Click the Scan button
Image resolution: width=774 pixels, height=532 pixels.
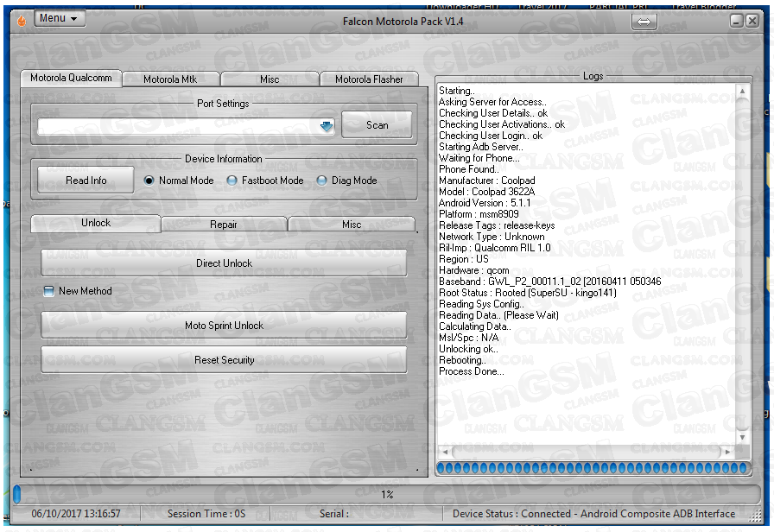click(x=377, y=125)
